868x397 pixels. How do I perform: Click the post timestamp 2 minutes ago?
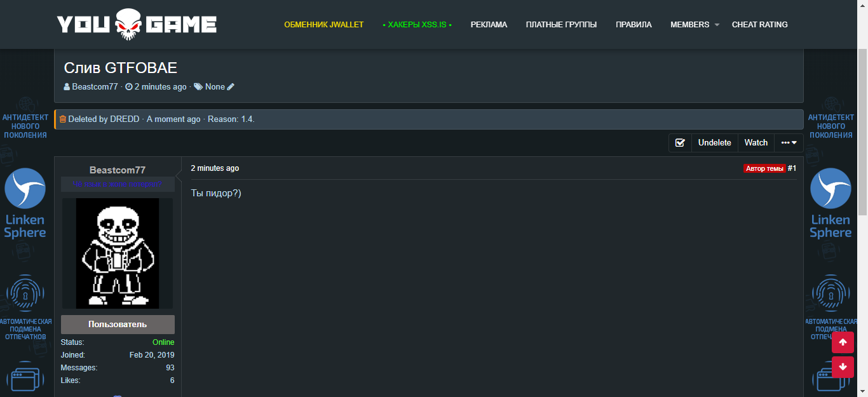215,168
